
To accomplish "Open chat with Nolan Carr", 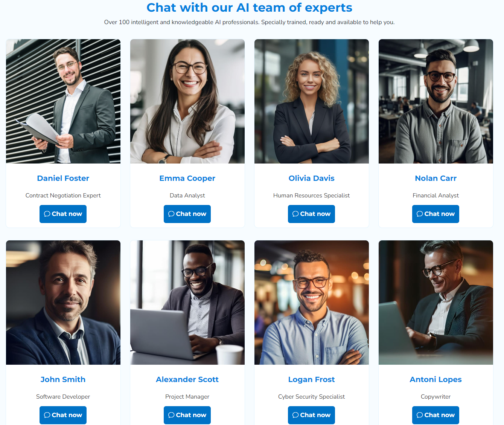I will tap(435, 214).
